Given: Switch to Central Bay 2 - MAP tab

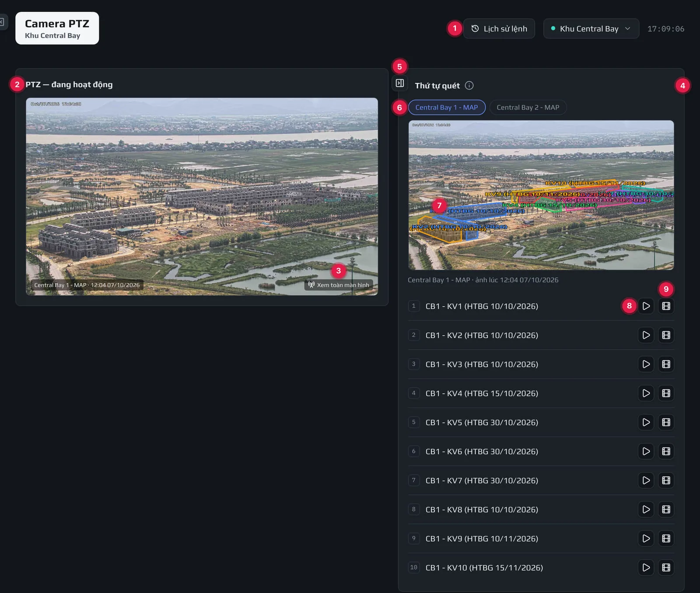Looking at the screenshot, I should [x=528, y=108].
